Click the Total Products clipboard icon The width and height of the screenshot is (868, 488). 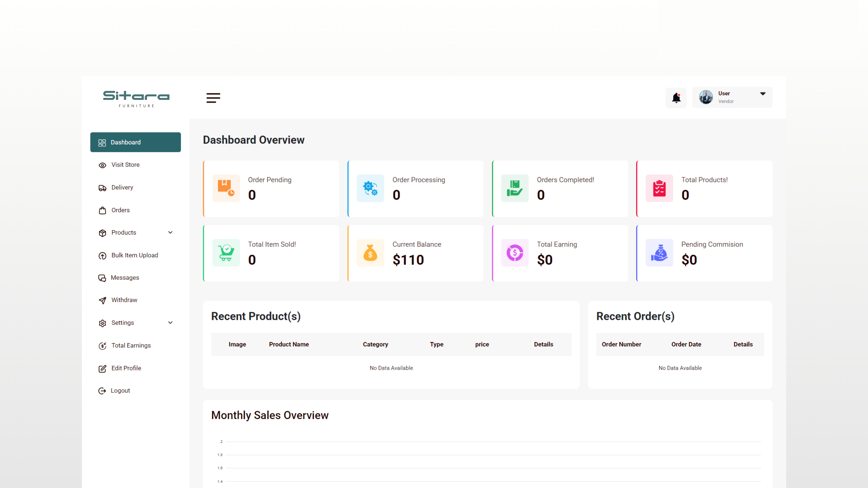[x=659, y=188]
